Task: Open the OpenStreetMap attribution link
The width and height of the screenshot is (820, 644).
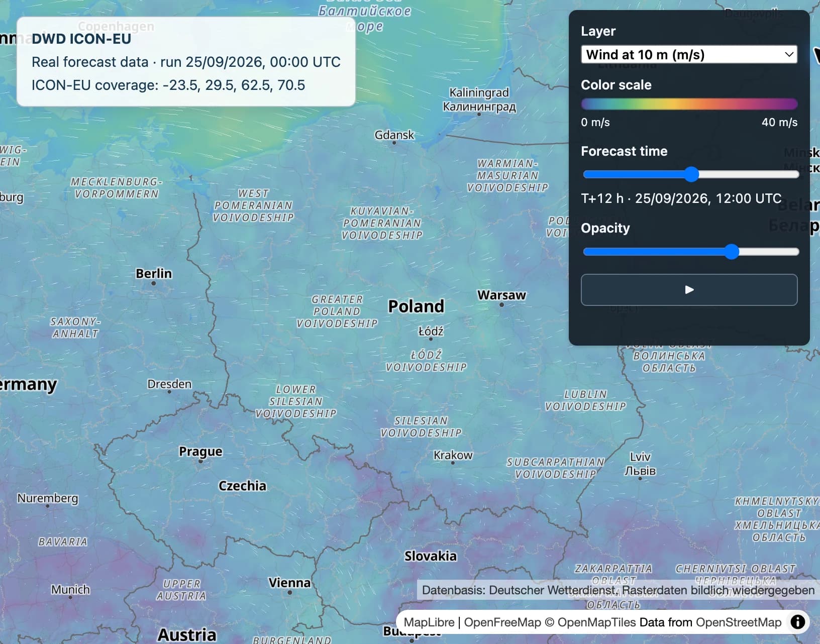Action: (739, 622)
